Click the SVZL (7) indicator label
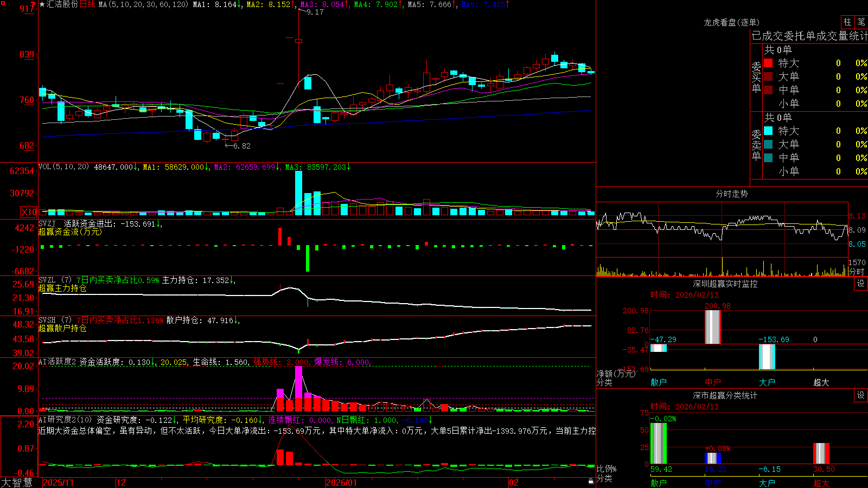868x488 pixels. coord(55,280)
